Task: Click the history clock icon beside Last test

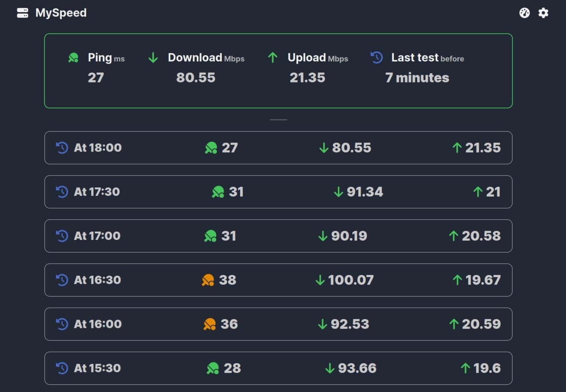Action: [x=376, y=58]
